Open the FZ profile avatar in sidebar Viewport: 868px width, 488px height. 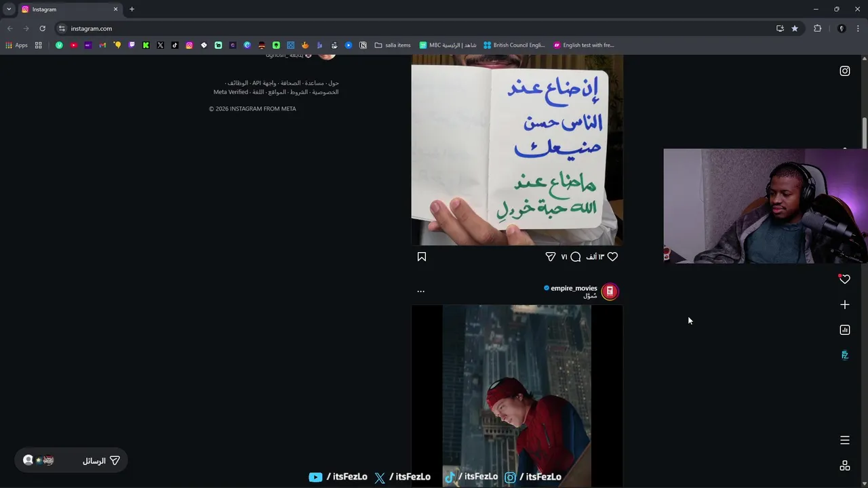845,355
